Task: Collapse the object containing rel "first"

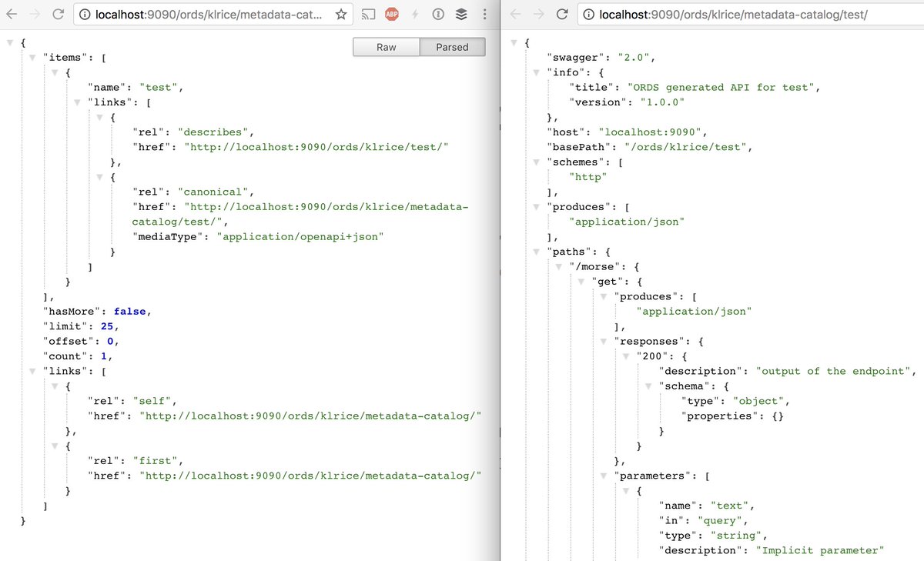Action: point(54,446)
